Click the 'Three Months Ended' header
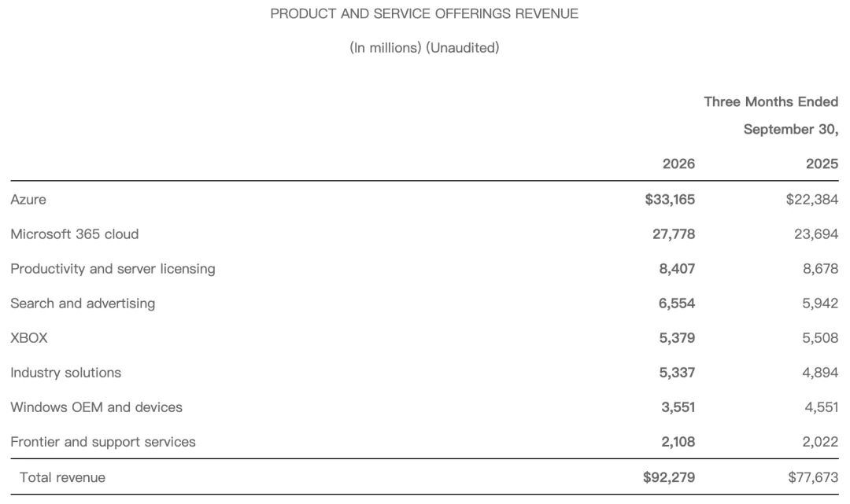This screenshot has width=850, height=504. pos(771,101)
